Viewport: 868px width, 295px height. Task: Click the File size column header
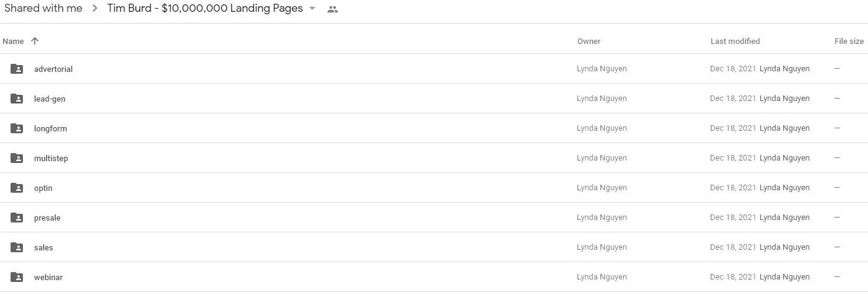pos(849,42)
